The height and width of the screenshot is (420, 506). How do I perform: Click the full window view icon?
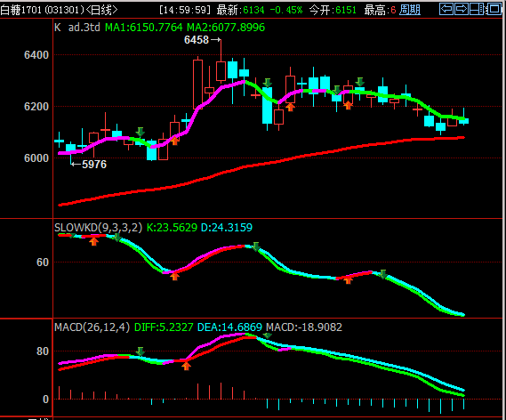click(494, 9)
